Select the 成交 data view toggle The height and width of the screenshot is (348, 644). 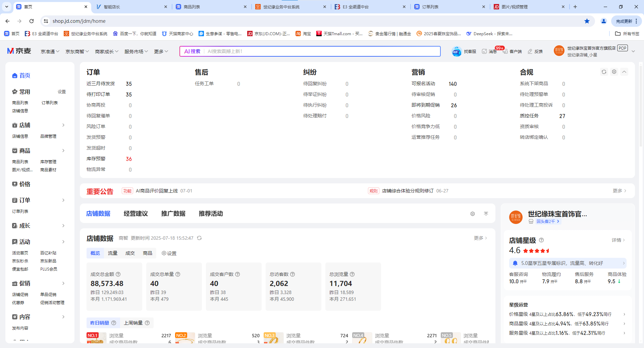click(130, 253)
